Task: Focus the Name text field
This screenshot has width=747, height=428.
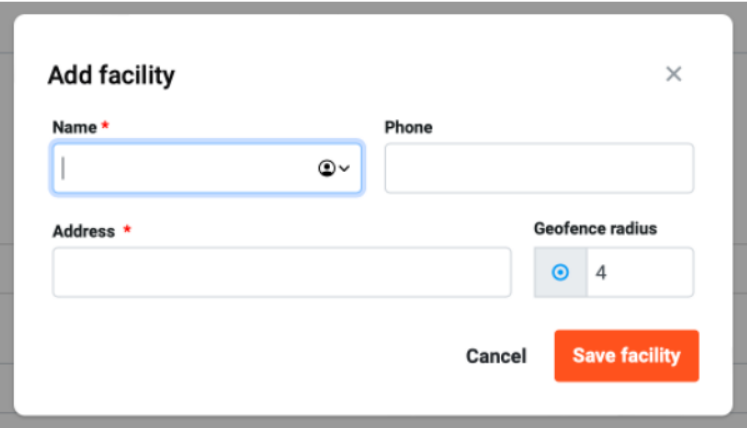Action: (x=207, y=168)
